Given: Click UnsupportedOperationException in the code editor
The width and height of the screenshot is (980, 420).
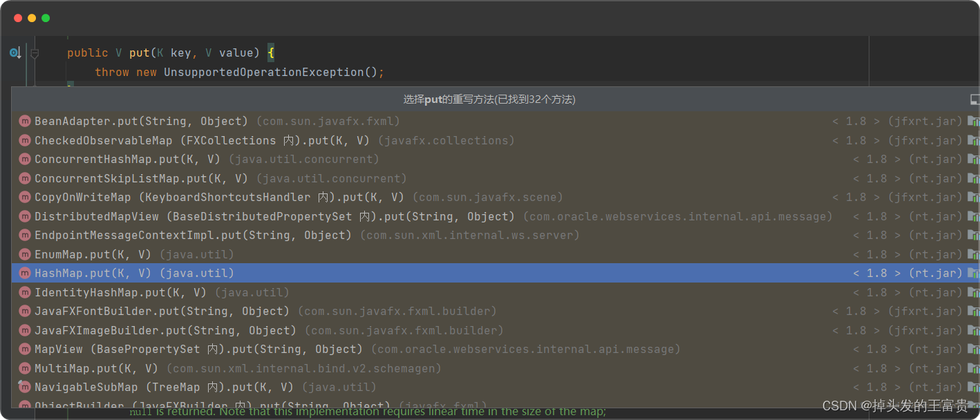Looking at the screenshot, I should tap(264, 72).
